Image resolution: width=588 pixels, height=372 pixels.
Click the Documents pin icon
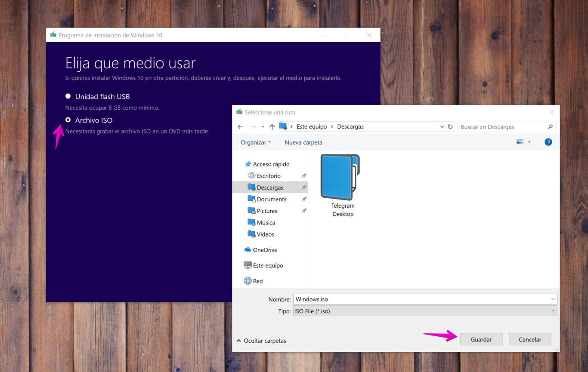pyautogui.click(x=304, y=199)
